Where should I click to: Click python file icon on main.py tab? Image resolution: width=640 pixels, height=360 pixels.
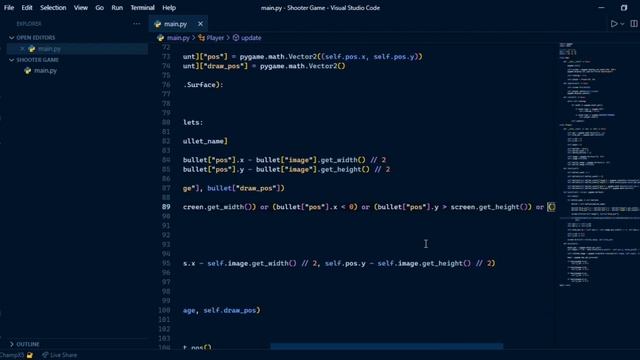click(158, 24)
